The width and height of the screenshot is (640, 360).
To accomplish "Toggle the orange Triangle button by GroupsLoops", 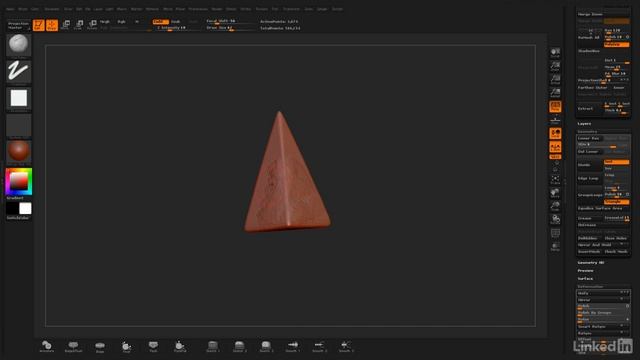I will coord(616,202).
